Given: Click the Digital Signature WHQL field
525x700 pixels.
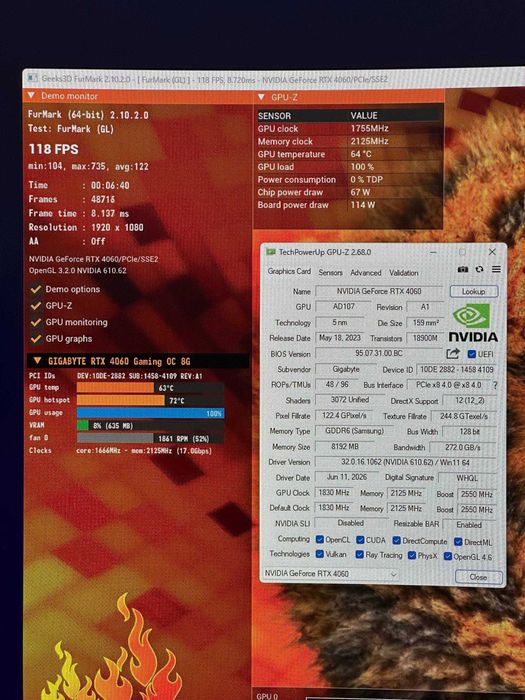Looking at the screenshot, I should click(467, 478).
